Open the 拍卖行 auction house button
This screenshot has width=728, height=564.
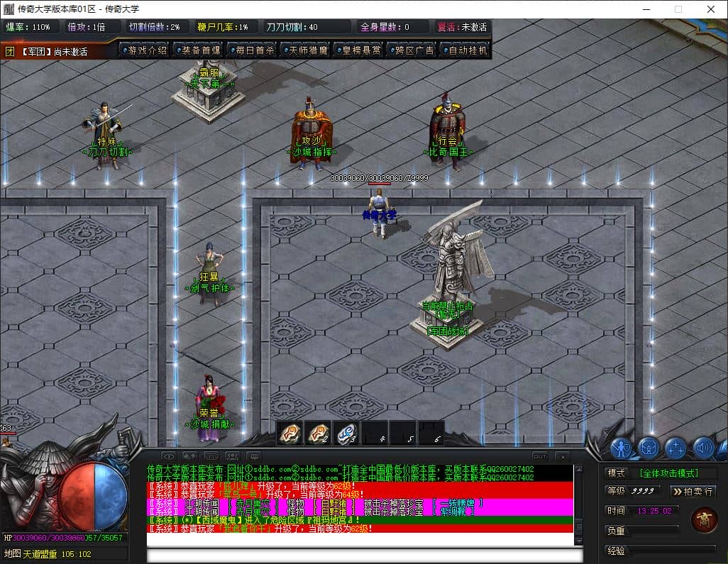[693, 492]
